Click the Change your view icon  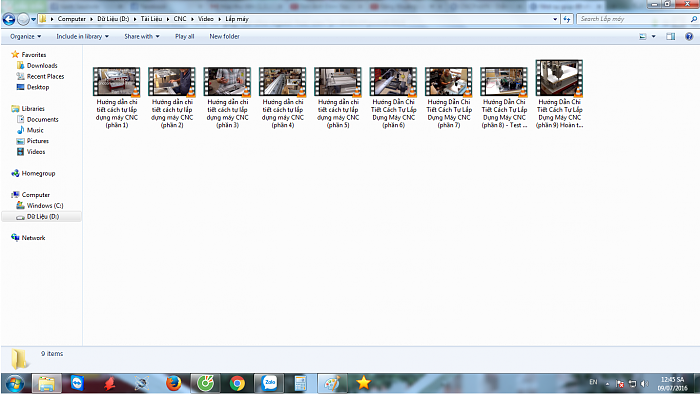click(x=643, y=37)
